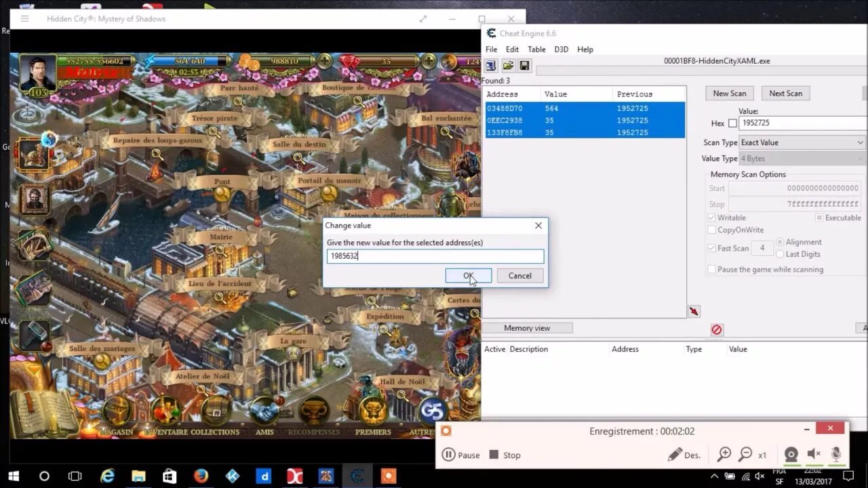Select address row 0EEC2938
868x488 pixels.
585,121
